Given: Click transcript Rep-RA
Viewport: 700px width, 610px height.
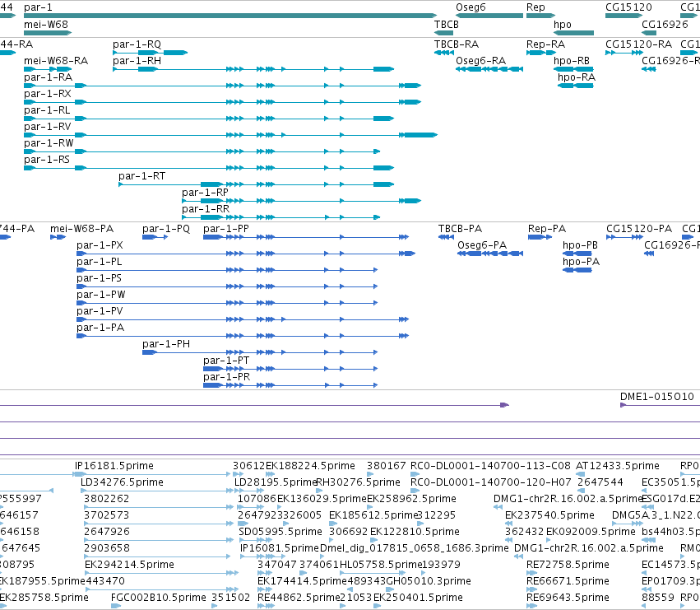Looking at the screenshot, I should pos(540,53).
